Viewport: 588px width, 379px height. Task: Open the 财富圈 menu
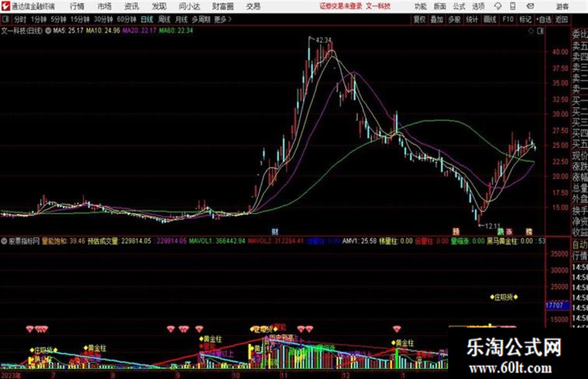(x=223, y=6)
